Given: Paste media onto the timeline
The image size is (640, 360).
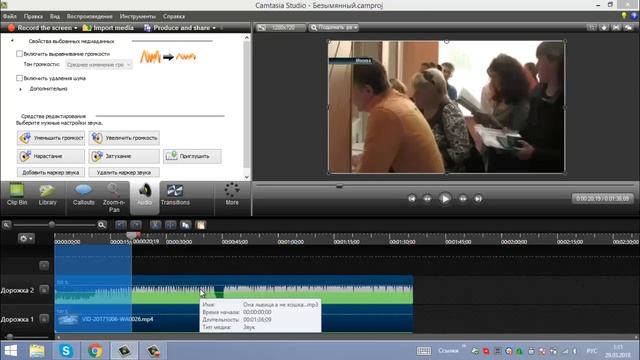Looking at the screenshot, I should tap(200, 225).
